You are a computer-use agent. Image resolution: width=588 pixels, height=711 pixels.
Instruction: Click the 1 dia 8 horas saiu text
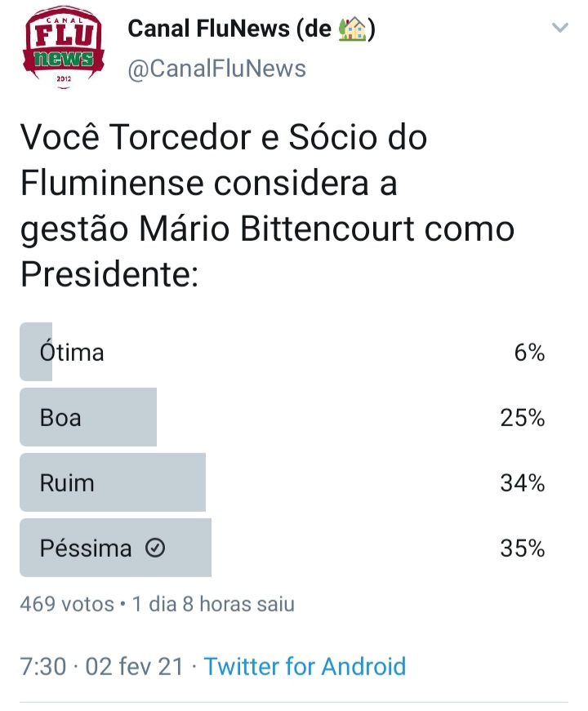213,604
